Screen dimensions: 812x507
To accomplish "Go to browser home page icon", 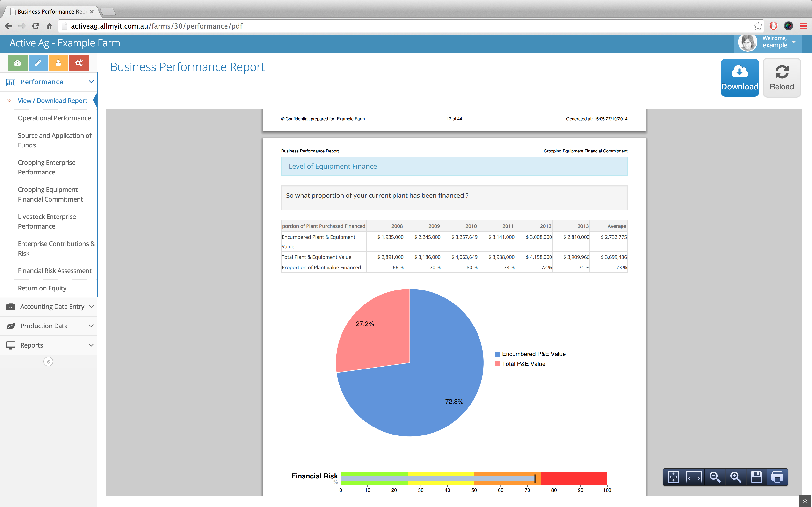I will tap(49, 26).
